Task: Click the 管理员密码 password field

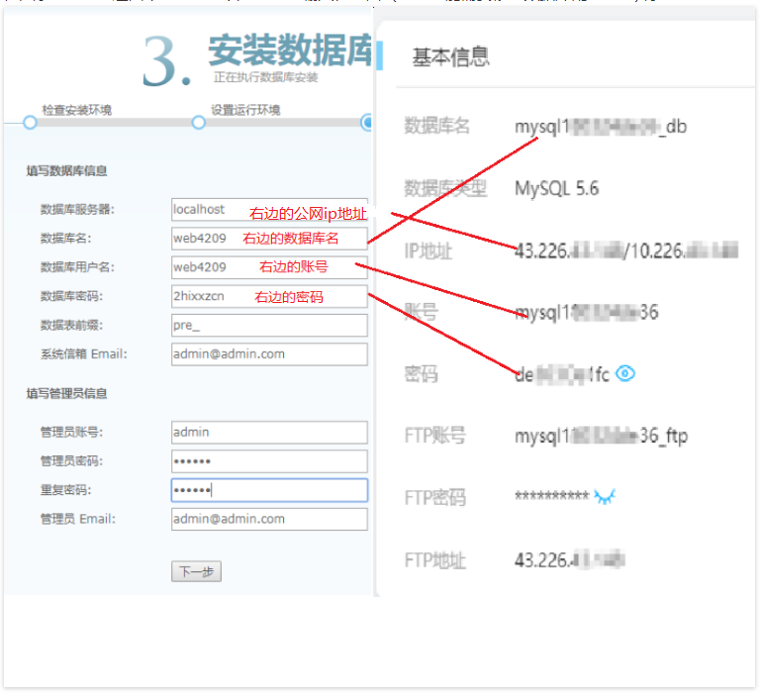Action: tap(268, 461)
